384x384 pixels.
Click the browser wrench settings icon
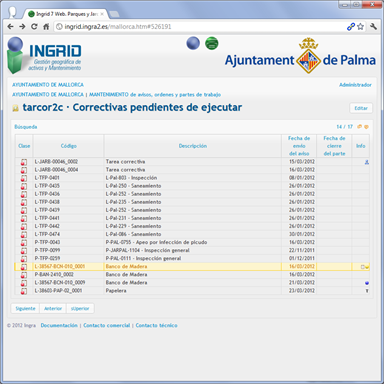click(373, 27)
